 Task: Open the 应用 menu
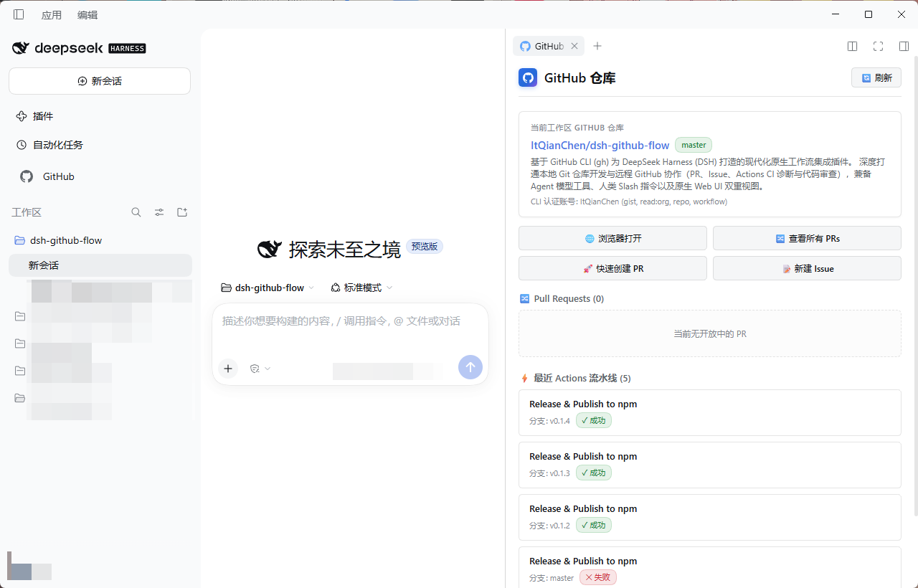coord(52,14)
